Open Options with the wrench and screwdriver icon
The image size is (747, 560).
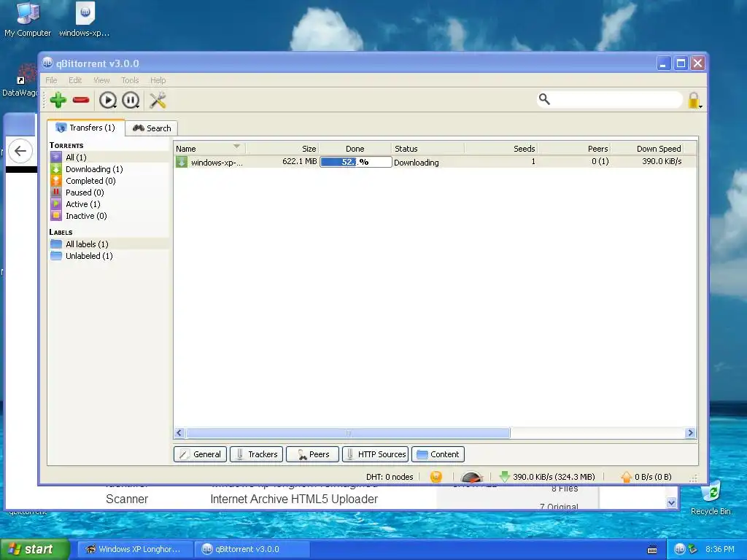[x=158, y=100]
